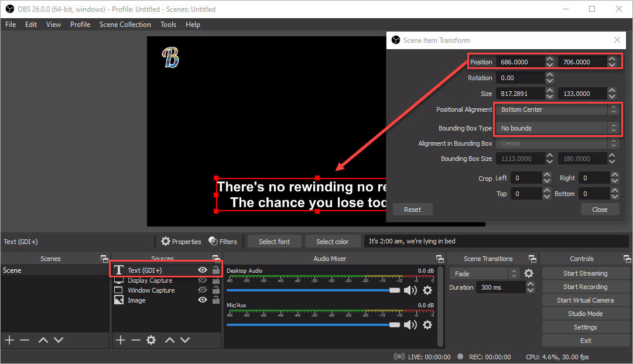Open the Fade transition dropdown
The image size is (633, 364).
coord(484,274)
